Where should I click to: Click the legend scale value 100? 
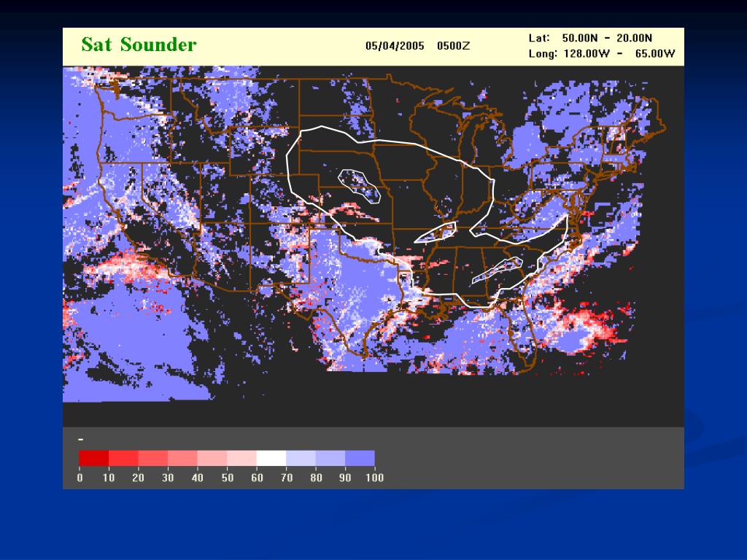(374, 478)
